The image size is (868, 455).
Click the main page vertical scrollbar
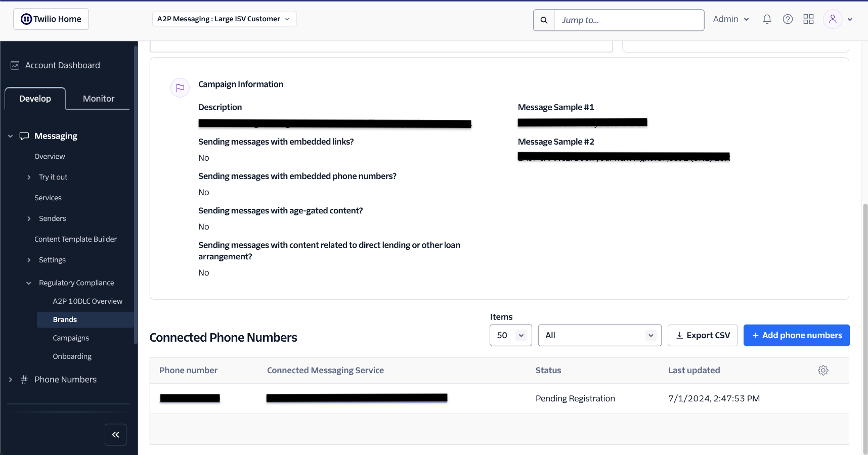pyautogui.click(x=864, y=329)
